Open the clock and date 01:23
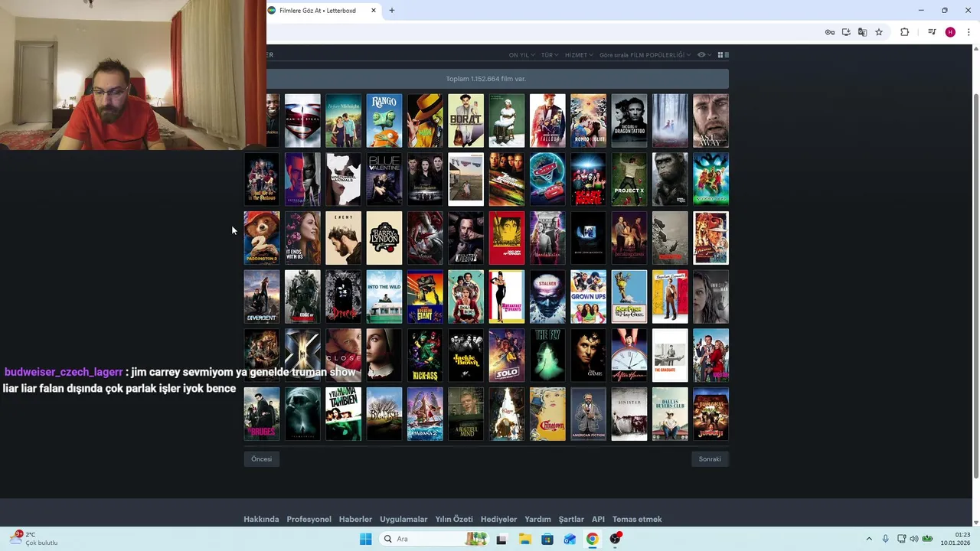980x551 pixels. point(955,539)
